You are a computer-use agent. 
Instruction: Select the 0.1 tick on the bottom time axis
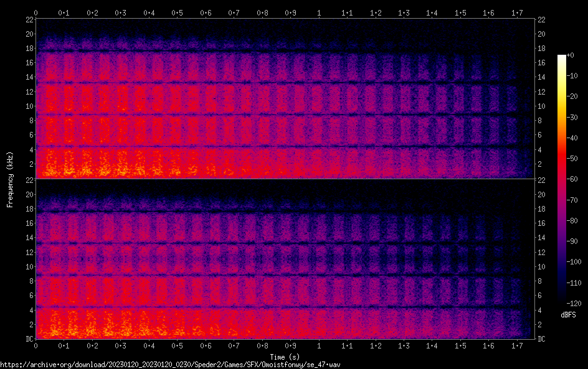[x=64, y=345]
